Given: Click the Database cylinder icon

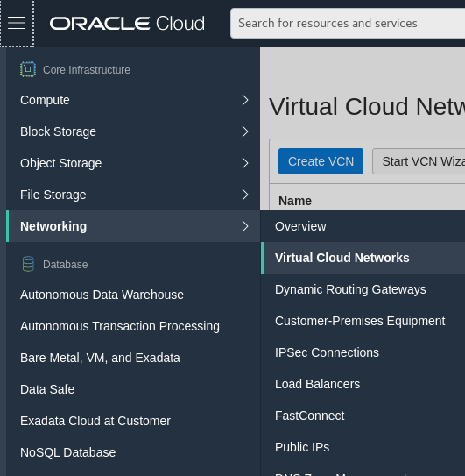Looking at the screenshot, I should 28,264.
